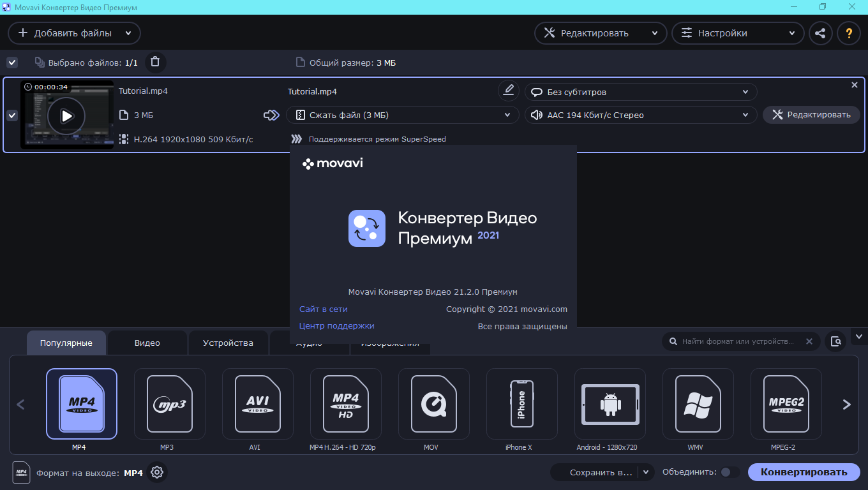Viewport: 868px width, 490px height.
Task: Choose the MOV QuickTime preset
Action: (434, 404)
